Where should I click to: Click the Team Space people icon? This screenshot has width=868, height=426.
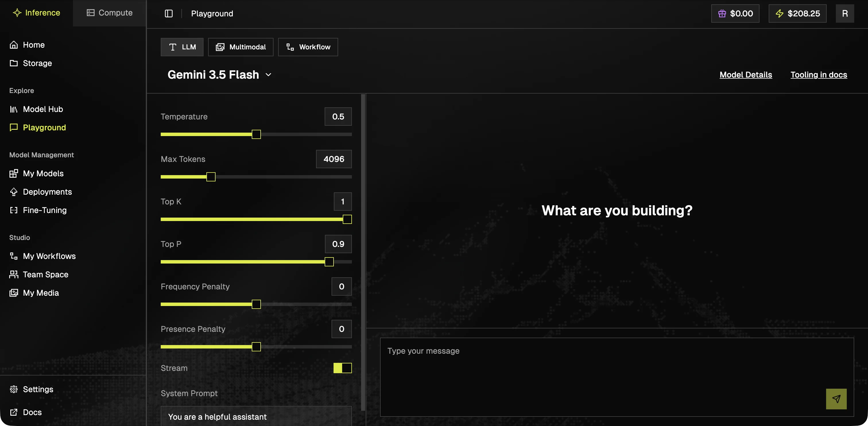pyautogui.click(x=13, y=274)
